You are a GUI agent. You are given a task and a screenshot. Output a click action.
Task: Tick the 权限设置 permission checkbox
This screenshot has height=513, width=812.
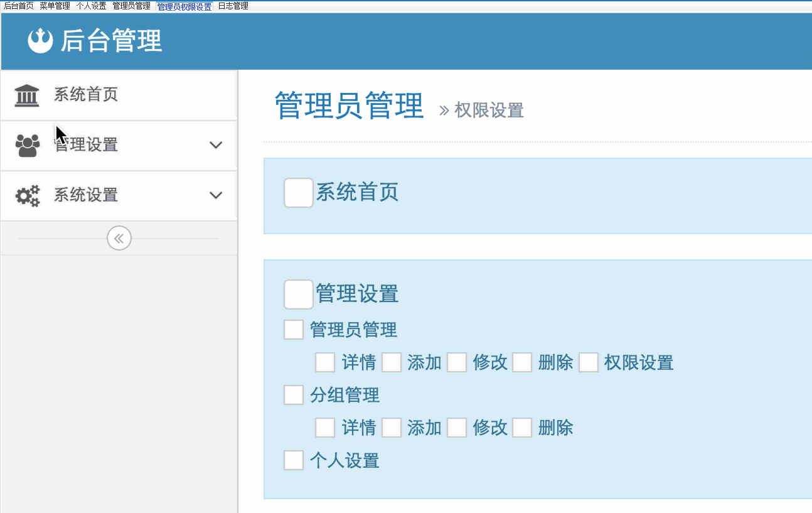point(589,362)
